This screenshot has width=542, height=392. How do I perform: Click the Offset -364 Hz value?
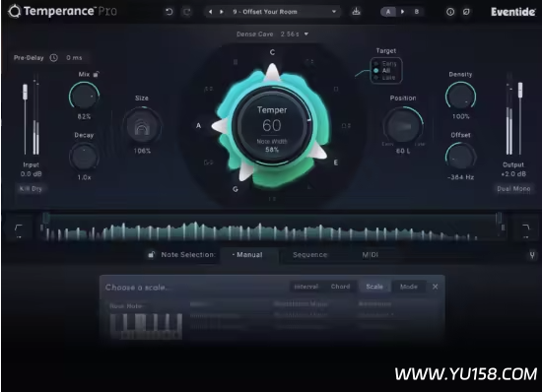coord(460,177)
